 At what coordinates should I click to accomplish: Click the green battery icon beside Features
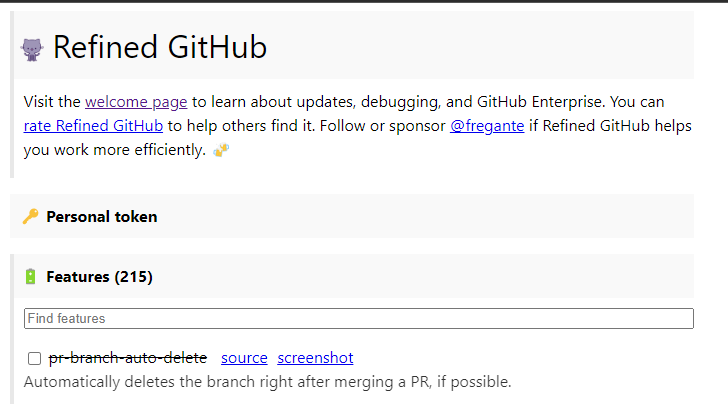[31, 276]
